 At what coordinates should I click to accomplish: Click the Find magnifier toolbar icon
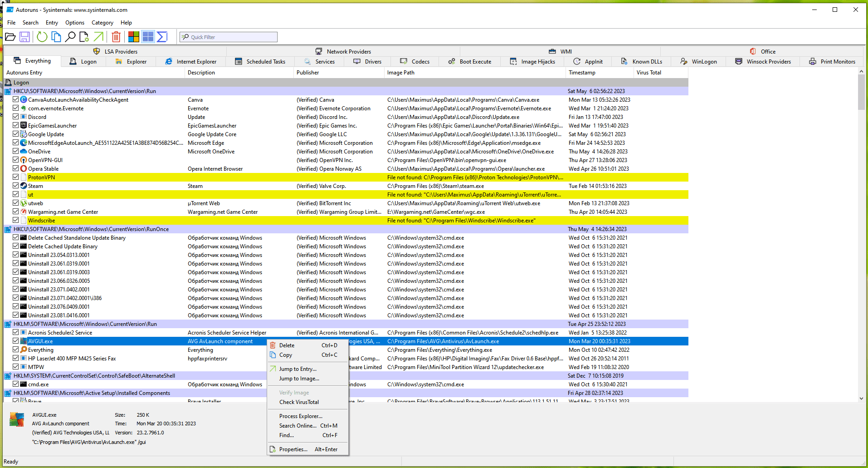[x=70, y=37]
